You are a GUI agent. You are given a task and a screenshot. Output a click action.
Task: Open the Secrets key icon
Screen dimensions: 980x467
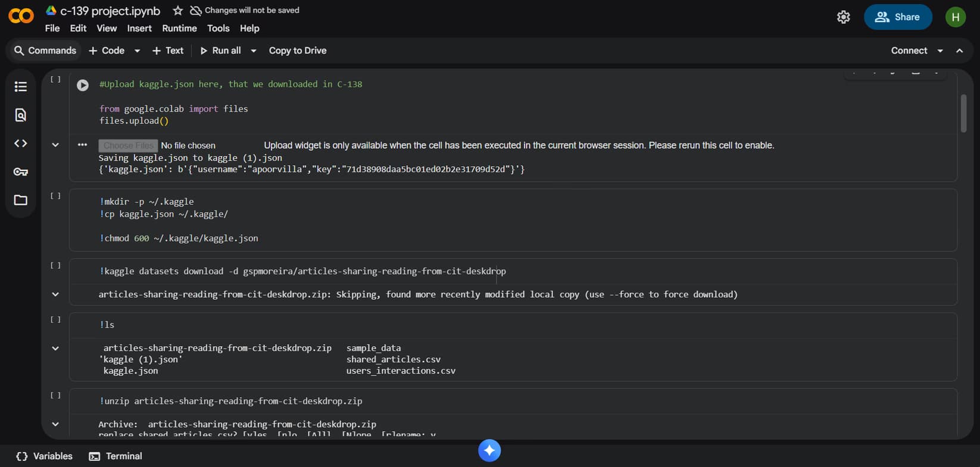click(x=21, y=172)
